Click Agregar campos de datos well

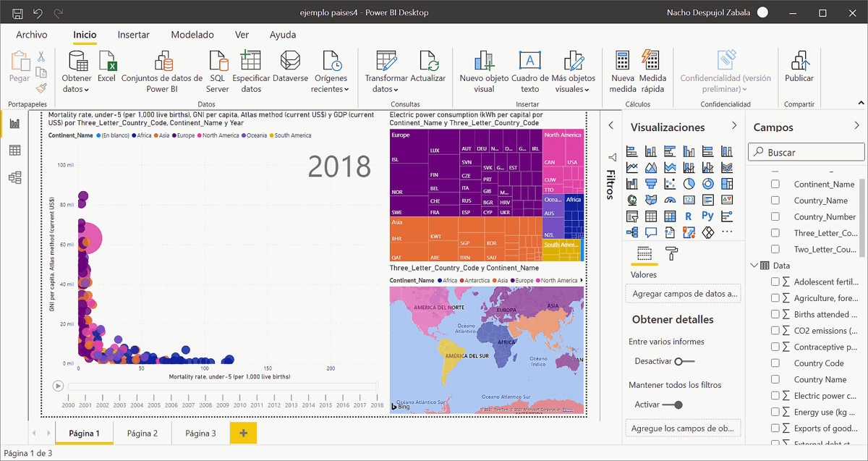pyautogui.click(x=684, y=294)
